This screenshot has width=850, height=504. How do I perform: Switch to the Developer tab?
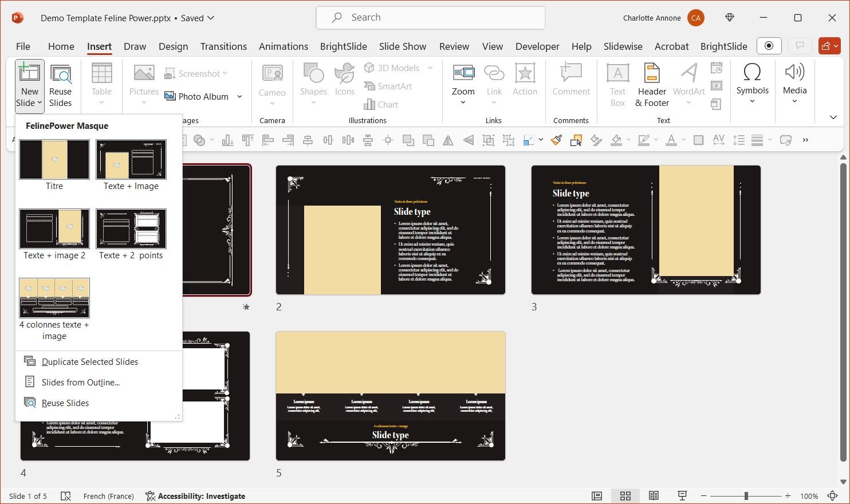pos(537,46)
